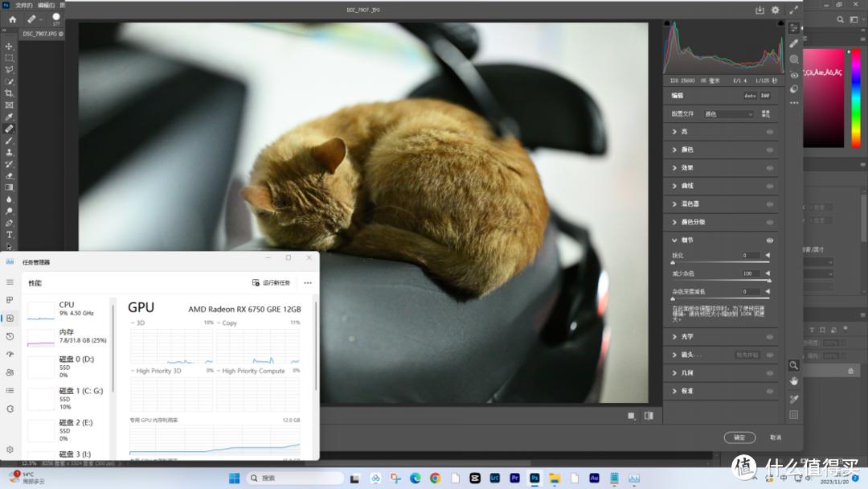Click the 减少杂色 slider track
The image size is (868, 489).
click(x=721, y=281)
